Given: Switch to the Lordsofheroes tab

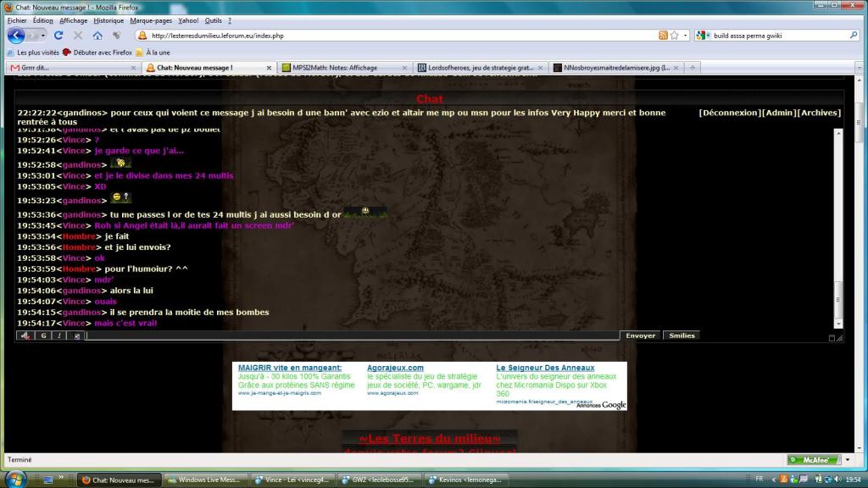Looking at the screenshot, I should click(x=480, y=68).
